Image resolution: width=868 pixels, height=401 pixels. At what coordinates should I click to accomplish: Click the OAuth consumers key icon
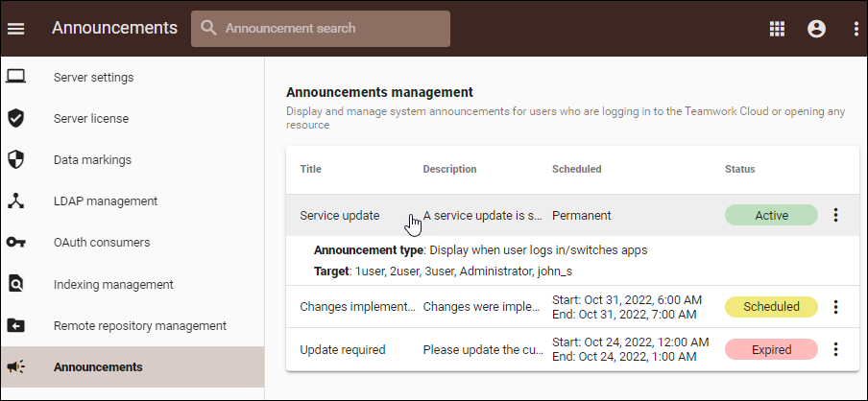point(15,242)
